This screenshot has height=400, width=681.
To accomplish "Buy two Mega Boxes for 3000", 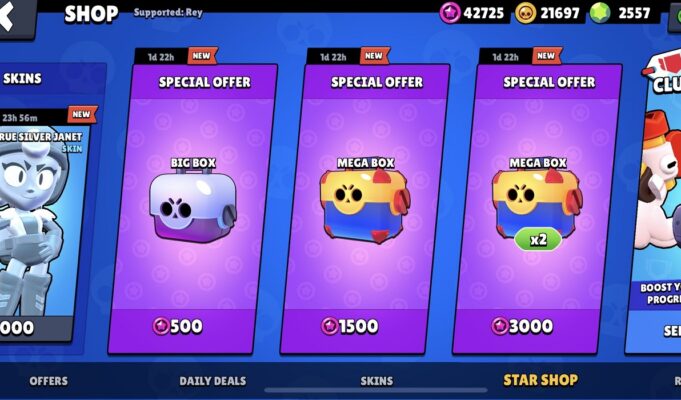I will pos(523,326).
